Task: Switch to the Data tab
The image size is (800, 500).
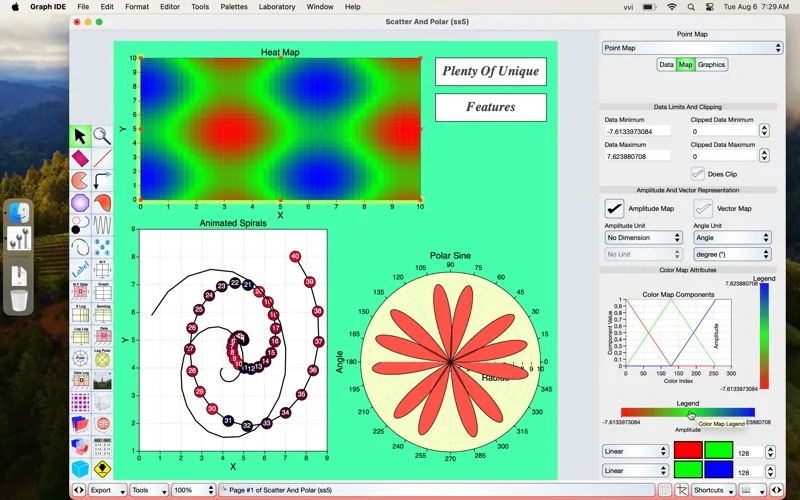Action: click(x=666, y=65)
